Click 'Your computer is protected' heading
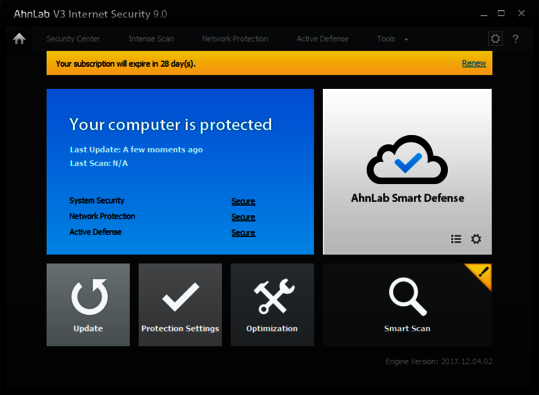The height and width of the screenshot is (395, 539). (x=170, y=125)
